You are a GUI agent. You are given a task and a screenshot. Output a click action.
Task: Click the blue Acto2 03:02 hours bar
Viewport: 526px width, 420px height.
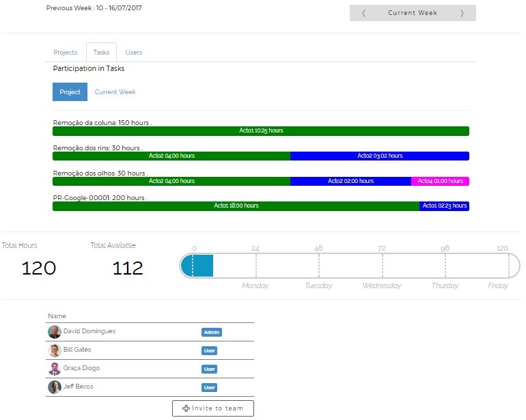point(379,156)
